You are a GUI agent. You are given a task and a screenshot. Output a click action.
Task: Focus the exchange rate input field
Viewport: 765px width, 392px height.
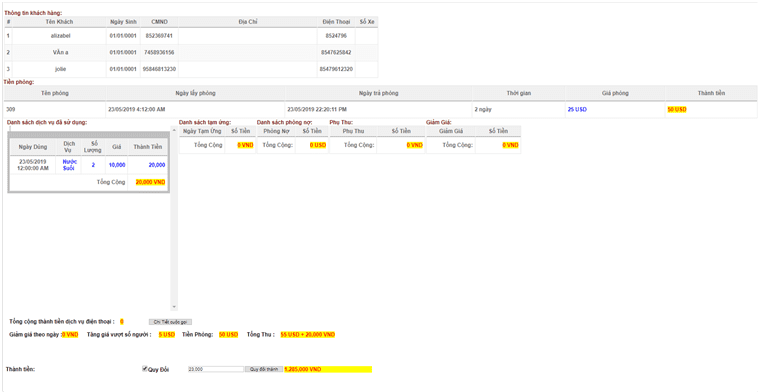coord(216,369)
